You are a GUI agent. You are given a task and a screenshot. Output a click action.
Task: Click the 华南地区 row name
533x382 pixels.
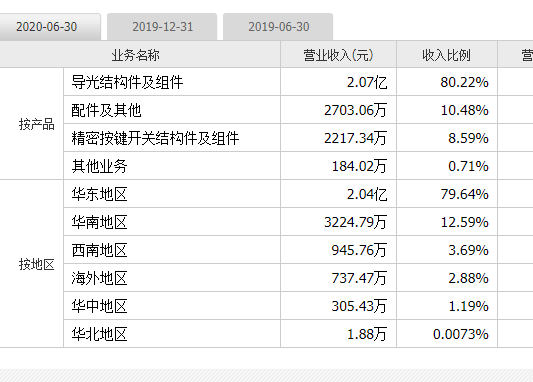coord(99,222)
